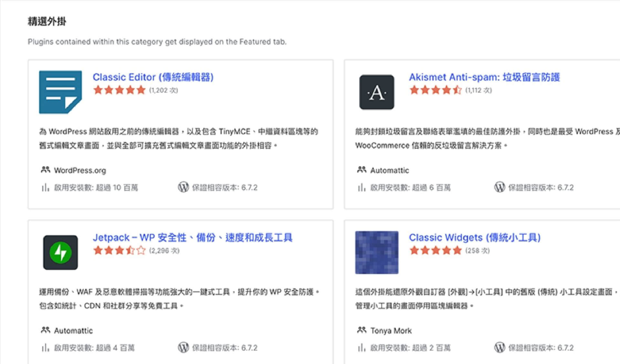Open the Classic Widgets plugin thumbnail
Viewport: 620px width, 364px height.
377,252
